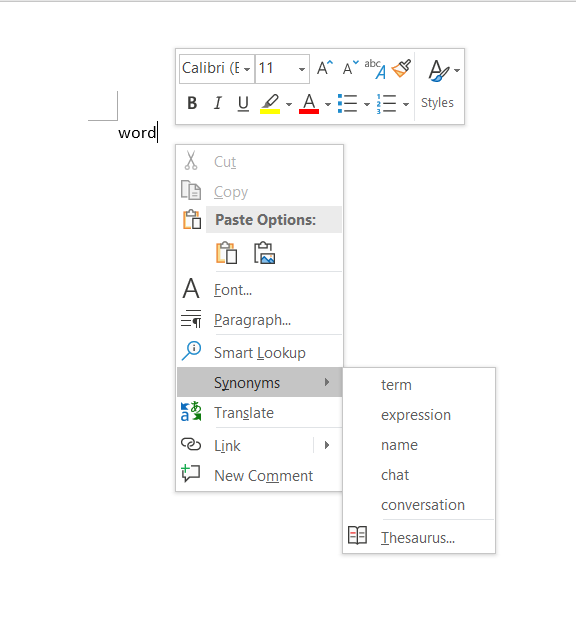Expand the Link submenu arrow
Image resolution: width=576 pixels, height=618 pixels.
coord(327,445)
